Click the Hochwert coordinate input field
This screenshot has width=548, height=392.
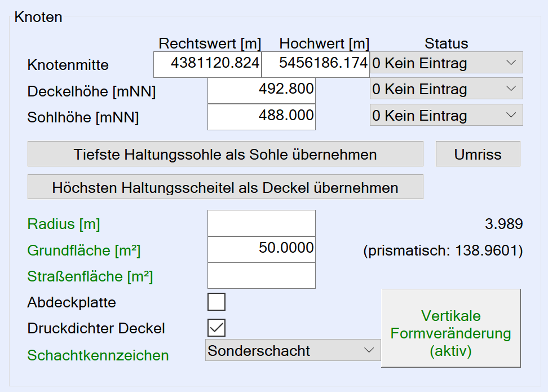pyautogui.click(x=315, y=64)
